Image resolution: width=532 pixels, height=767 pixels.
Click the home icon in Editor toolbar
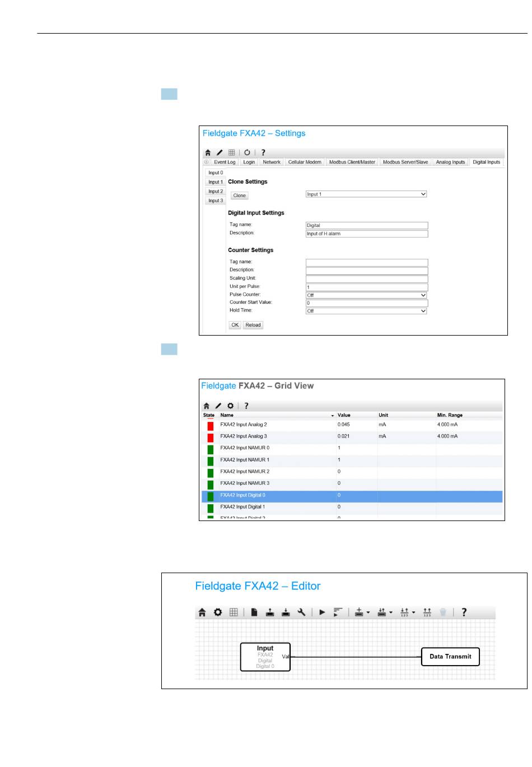tap(202, 612)
